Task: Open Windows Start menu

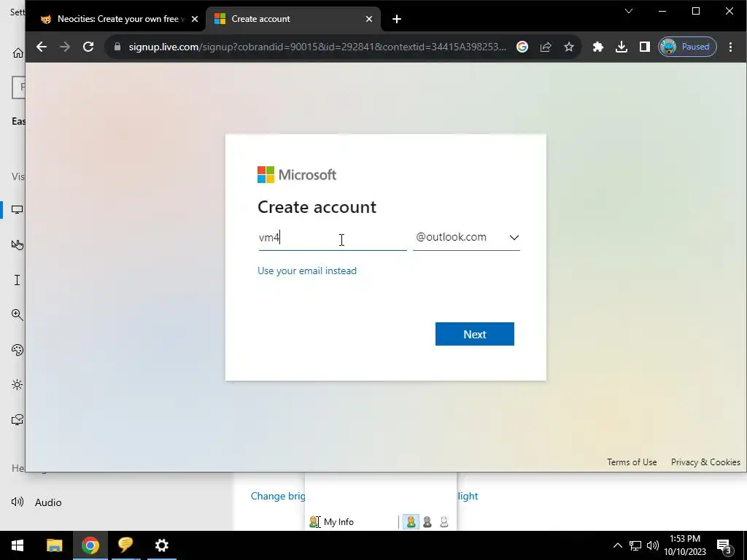Action: (x=18, y=545)
